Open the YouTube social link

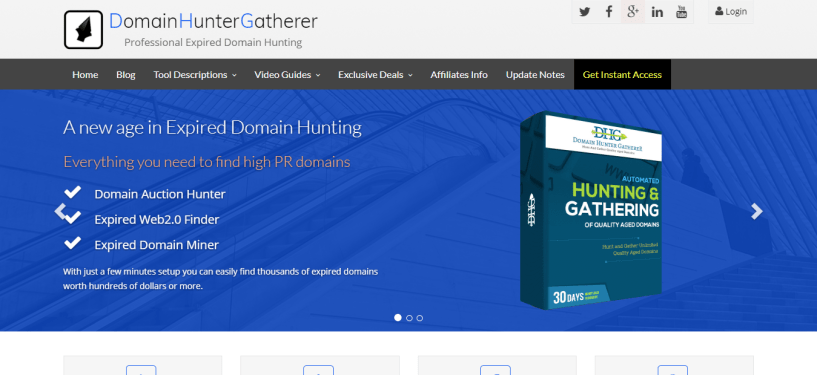[x=681, y=12]
